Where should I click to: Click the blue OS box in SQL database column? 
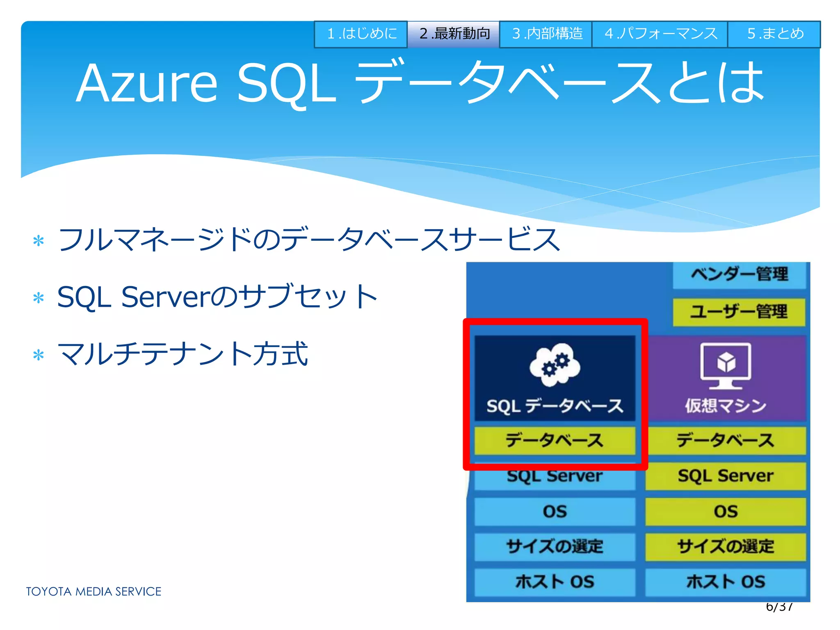click(x=555, y=512)
